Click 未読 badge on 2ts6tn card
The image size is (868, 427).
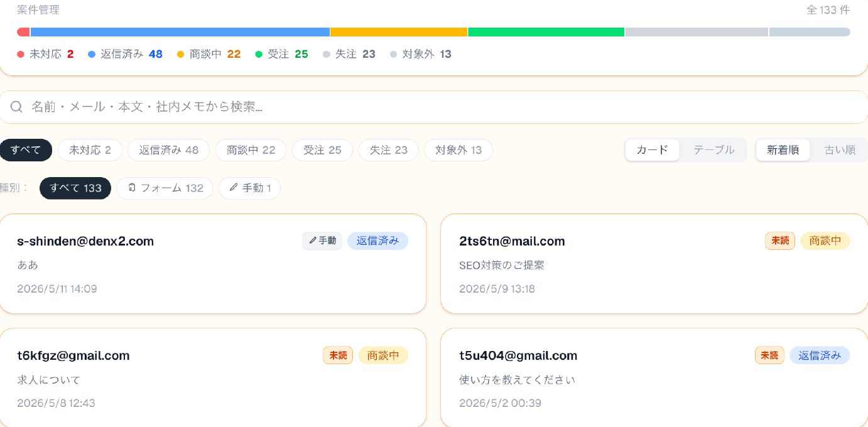click(x=780, y=241)
